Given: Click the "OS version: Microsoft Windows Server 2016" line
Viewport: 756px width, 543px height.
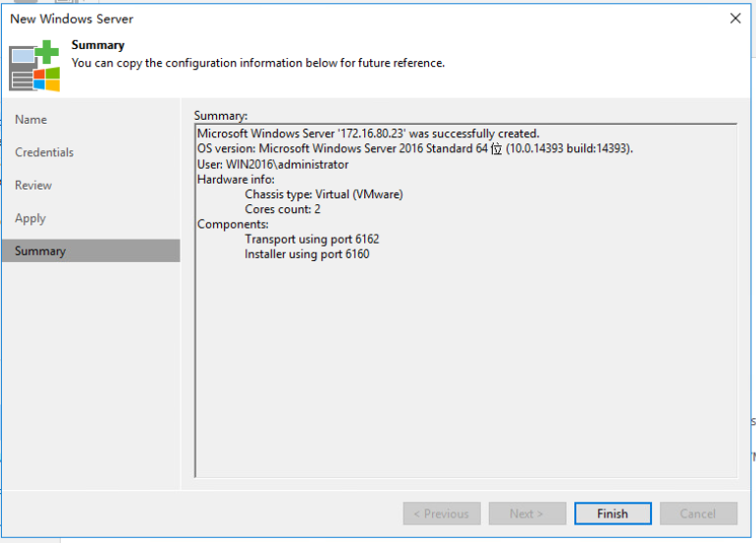Looking at the screenshot, I should click(415, 148).
